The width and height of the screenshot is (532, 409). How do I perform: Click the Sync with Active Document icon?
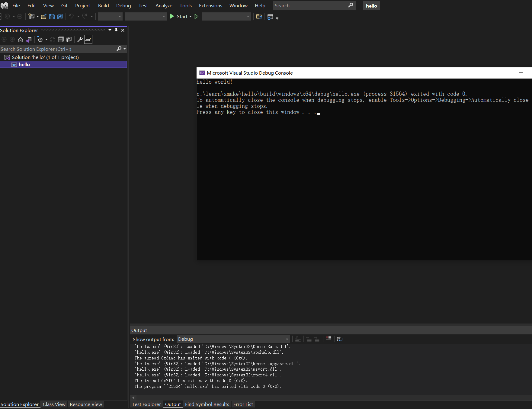53,40
